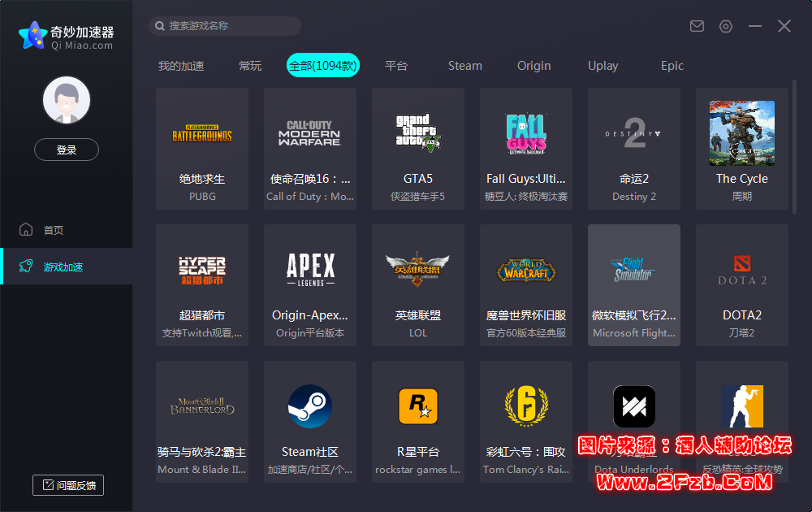Click the 'Microsoft Flight...' subtitle
Image resolution: width=812 pixels, height=512 pixels.
click(x=634, y=333)
